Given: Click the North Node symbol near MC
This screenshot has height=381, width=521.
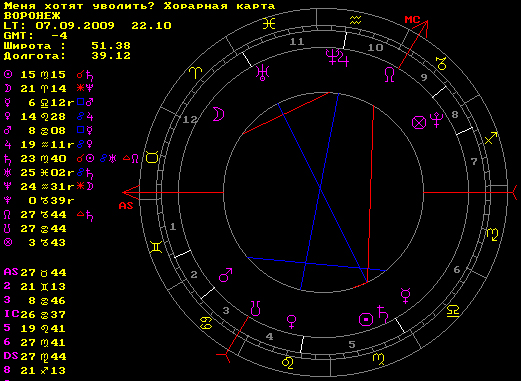Looking at the screenshot, I should tap(390, 75).
